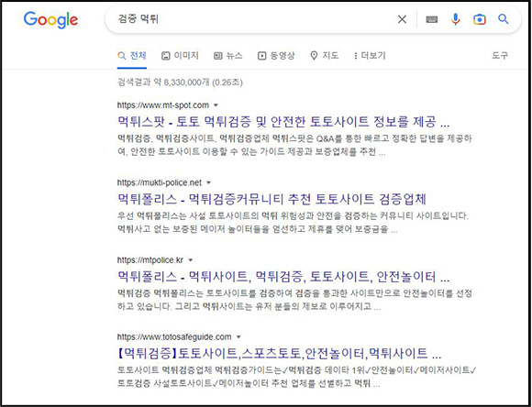
Task: Open the 먹튀폴리스 - 먹튀사이트 result link
Action: pyautogui.click(x=283, y=277)
